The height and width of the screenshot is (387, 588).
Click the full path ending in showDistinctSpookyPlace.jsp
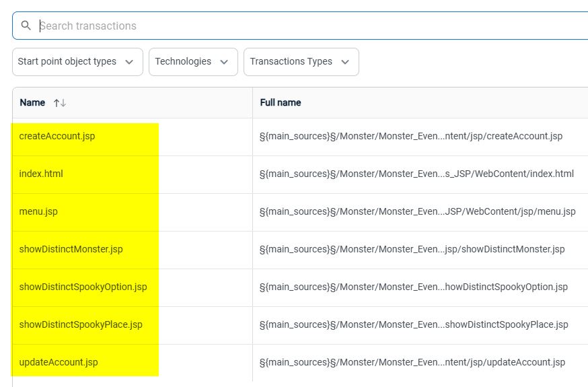pyautogui.click(x=414, y=324)
